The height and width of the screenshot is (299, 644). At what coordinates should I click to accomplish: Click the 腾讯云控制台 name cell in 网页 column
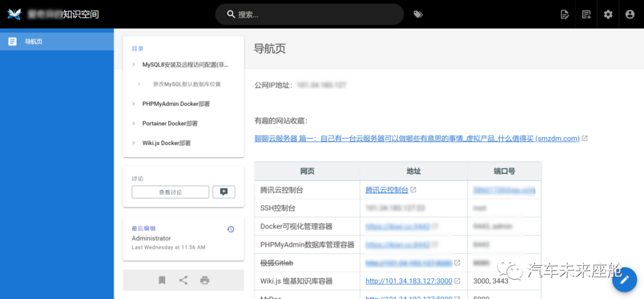307,190
